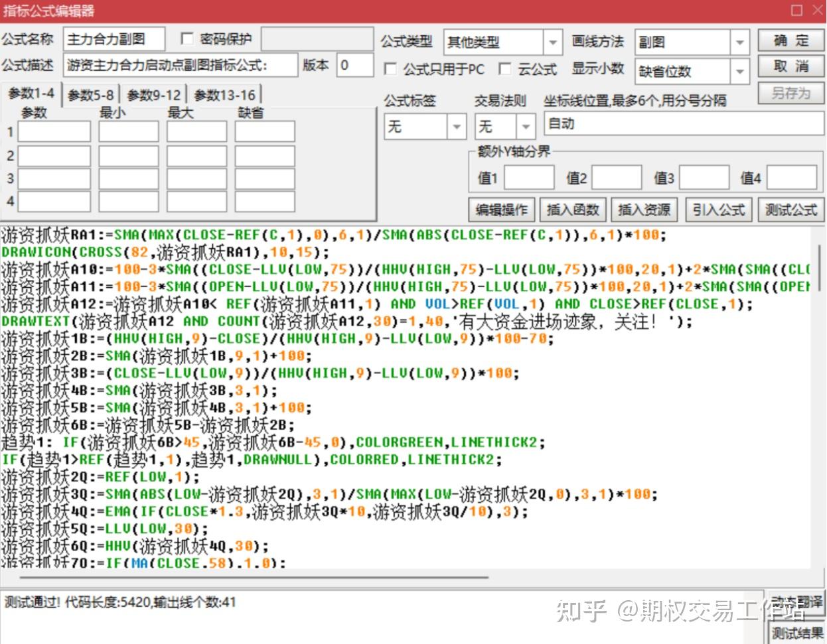The width and height of the screenshot is (827, 644).
Task: Switch to the 参数5-8 parameter tab
Action: [89, 94]
